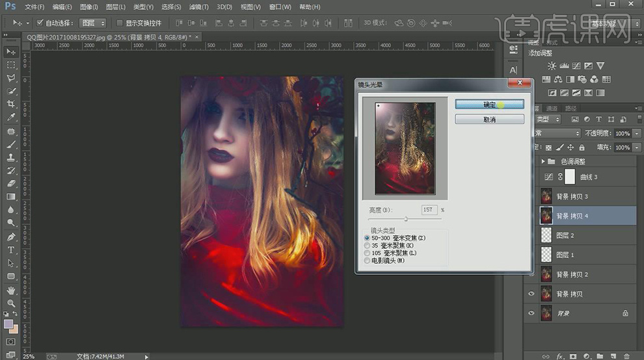Image resolution: width=644 pixels, height=360 pixels.
Task: Activate the Zoom tool in the toolbar
Action: (x=11, y=303)
